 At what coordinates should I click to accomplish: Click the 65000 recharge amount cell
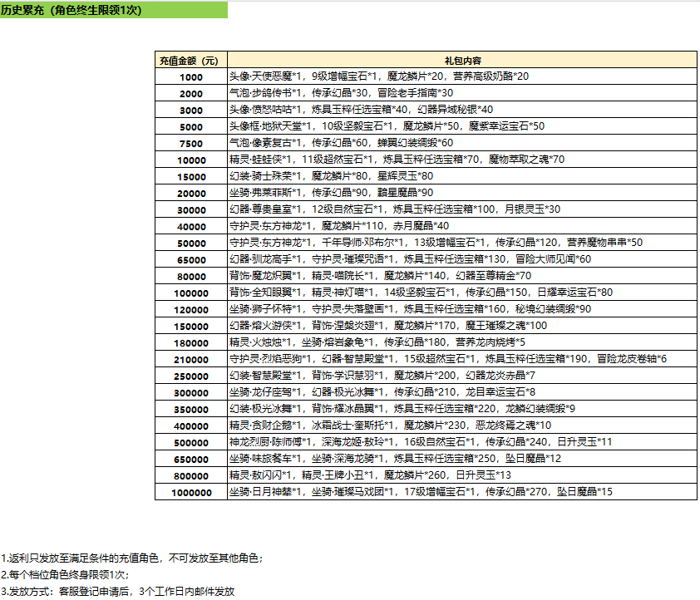click(190, 259)
